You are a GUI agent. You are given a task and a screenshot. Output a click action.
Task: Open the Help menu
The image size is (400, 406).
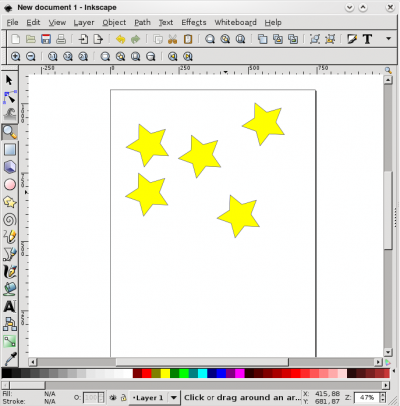point(273,22)
